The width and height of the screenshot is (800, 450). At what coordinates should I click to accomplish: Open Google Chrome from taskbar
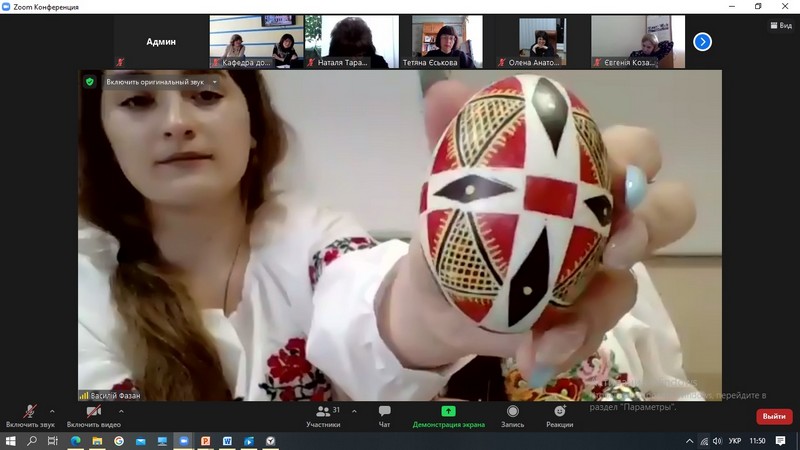point(119,441)
